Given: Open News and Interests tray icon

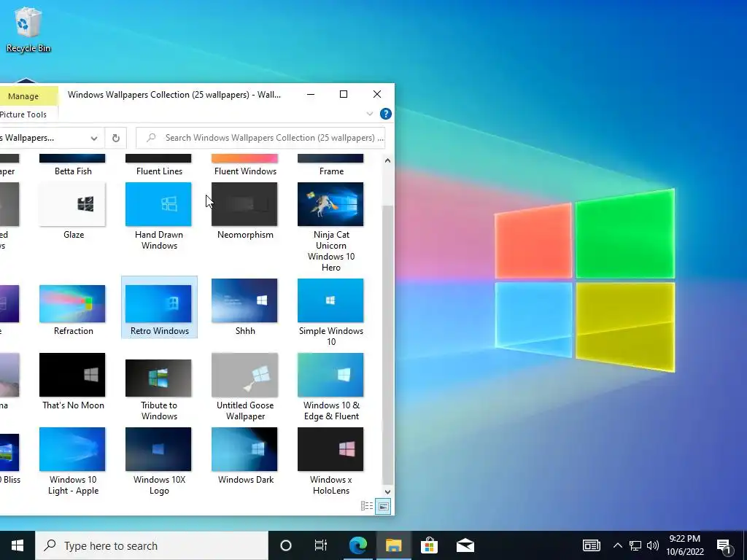Looking at the screenshot, I should 591,545.
